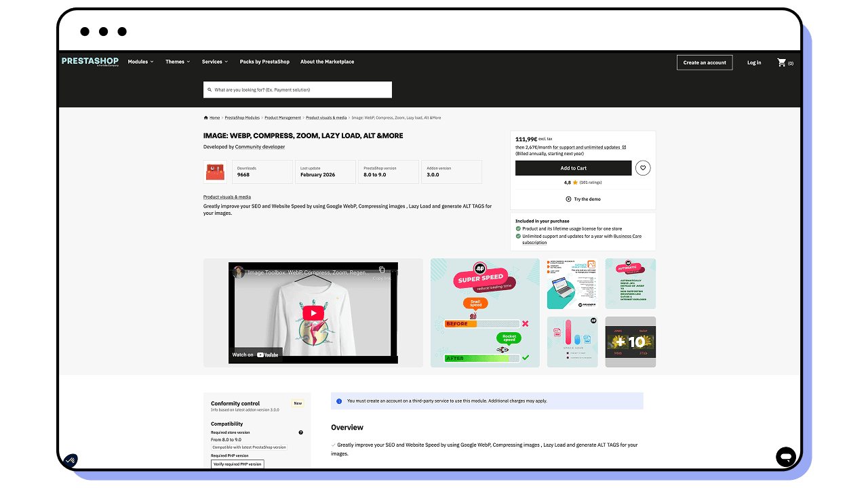This screenshot has width=868, height=488.
Task: Click the PrestaShop logo
Action: pyautogui.click(x=90, y=62)
